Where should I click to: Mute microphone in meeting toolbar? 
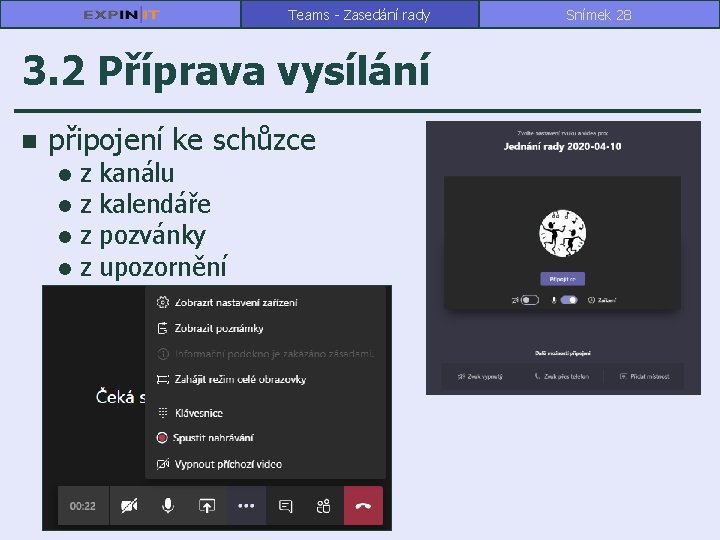coord(168,506)
